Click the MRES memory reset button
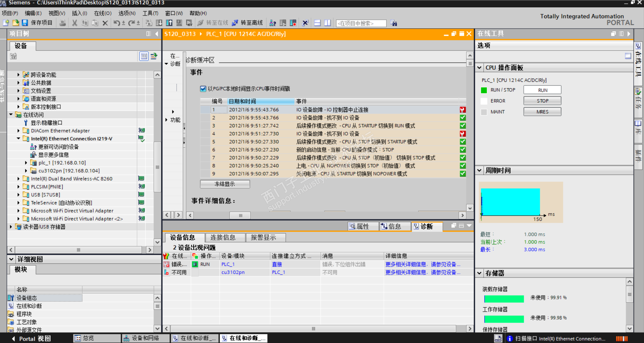Viewport: 644px width, 343px height. [x=542, y=112]
